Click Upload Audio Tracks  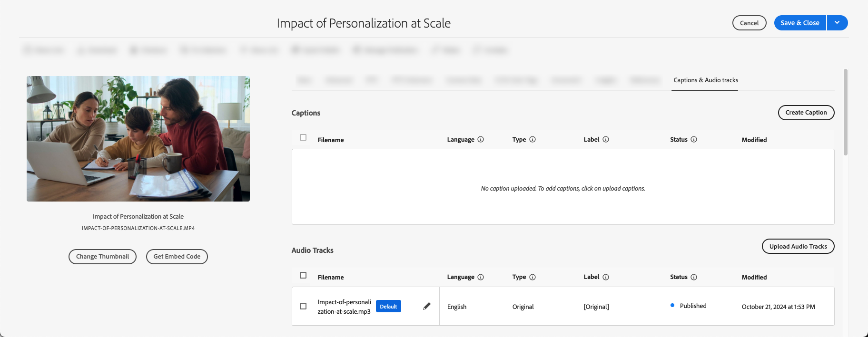[x=798, y=246]
